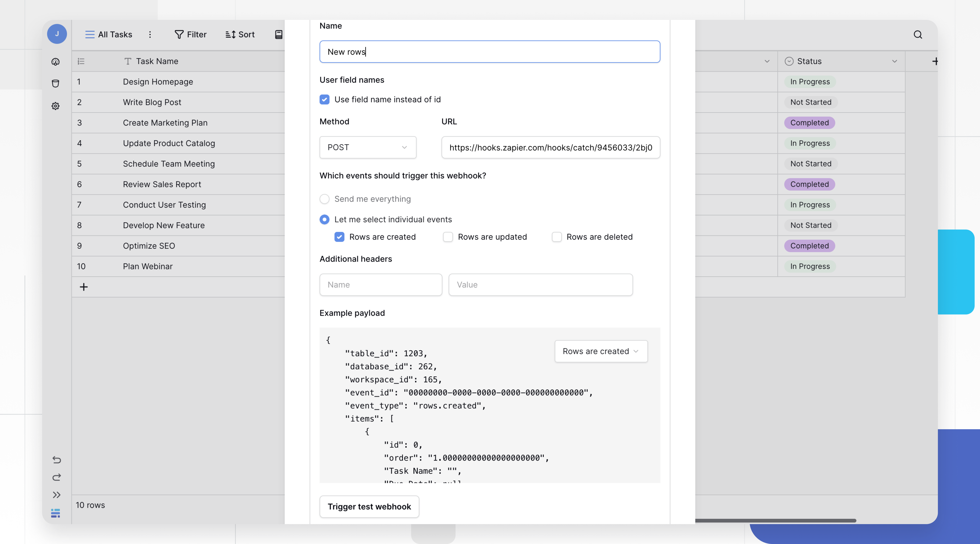The width and height of the screenshot is (980, 544).
Task: Check Rows are deleted checkbox
Action: [x=557, y=237]
